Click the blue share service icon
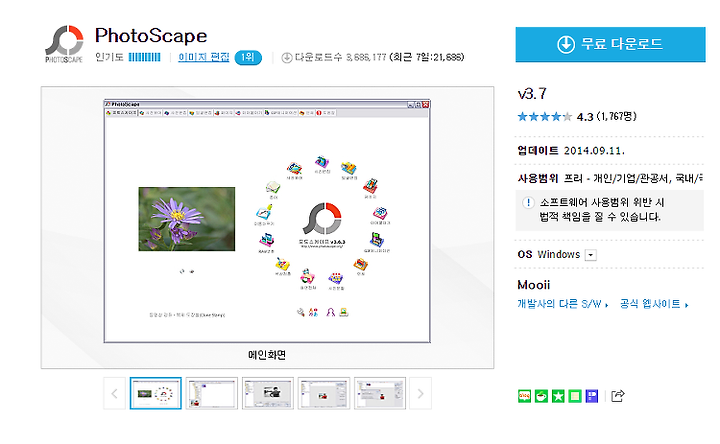 click(592, 396)
